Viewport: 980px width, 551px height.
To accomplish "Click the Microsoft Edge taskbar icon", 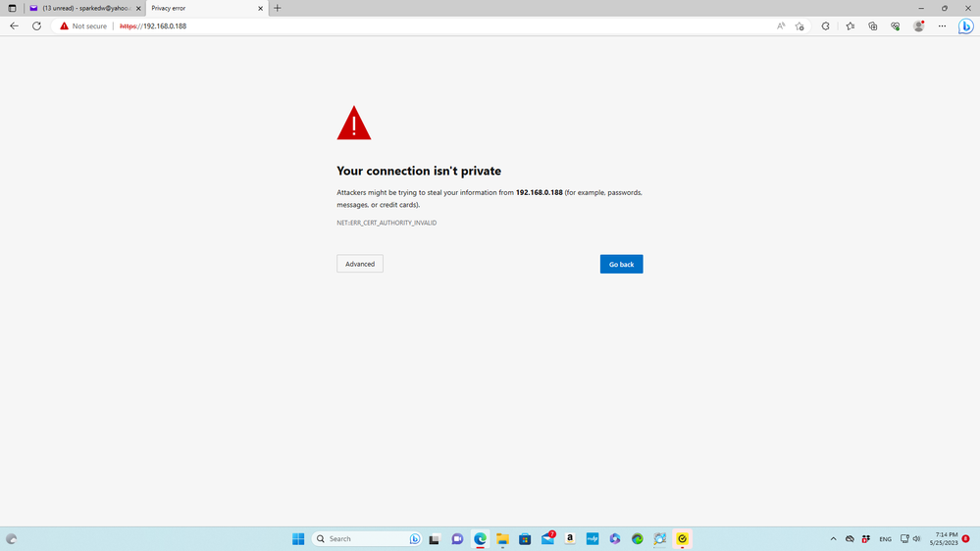I will coord(480,538).
